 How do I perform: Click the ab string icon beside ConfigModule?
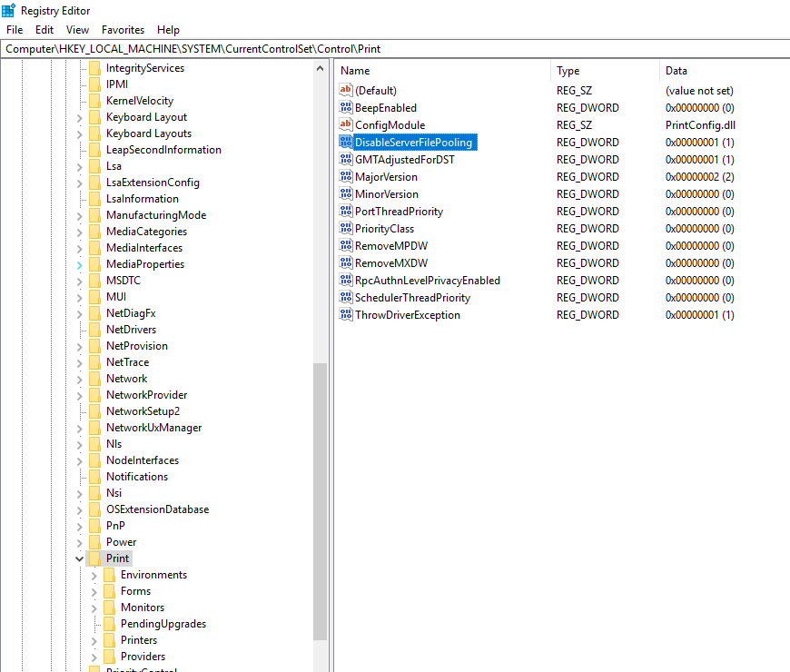point(344,124)
